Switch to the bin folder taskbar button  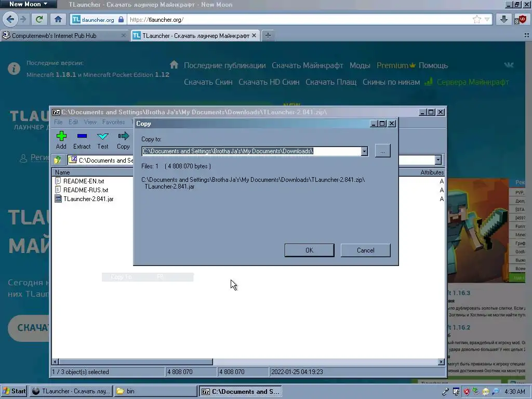[x=155, y=391]
